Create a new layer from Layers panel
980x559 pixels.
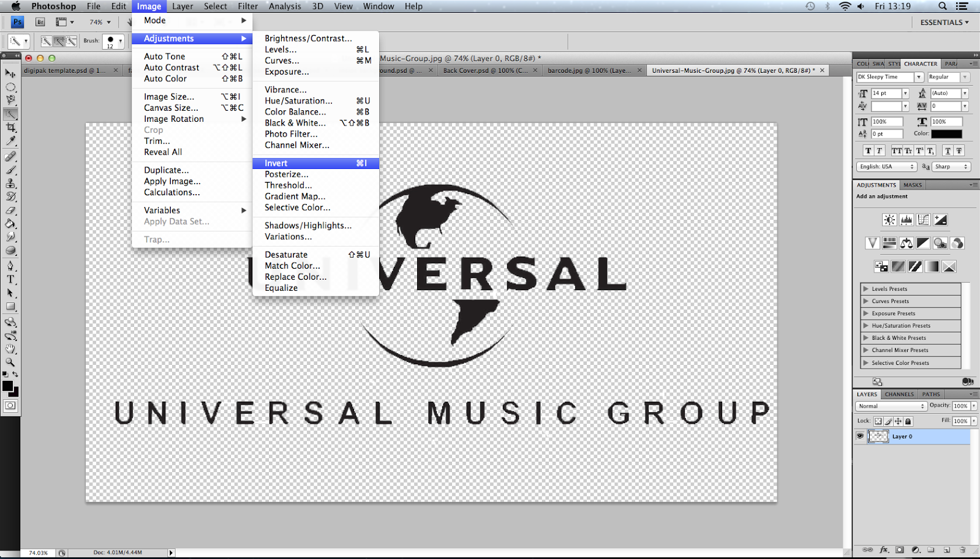[947, 550]
